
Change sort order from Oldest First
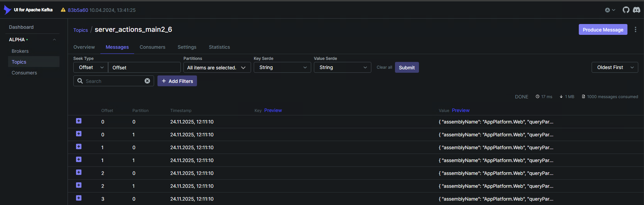point(615,67)
